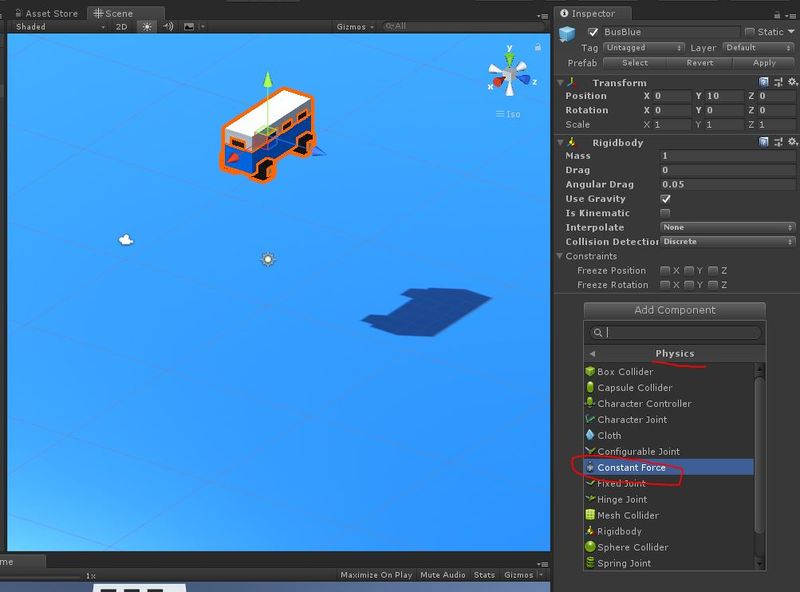Freeze Position Z axis
This screenshot has width=800, height=592.
point(713,270)
